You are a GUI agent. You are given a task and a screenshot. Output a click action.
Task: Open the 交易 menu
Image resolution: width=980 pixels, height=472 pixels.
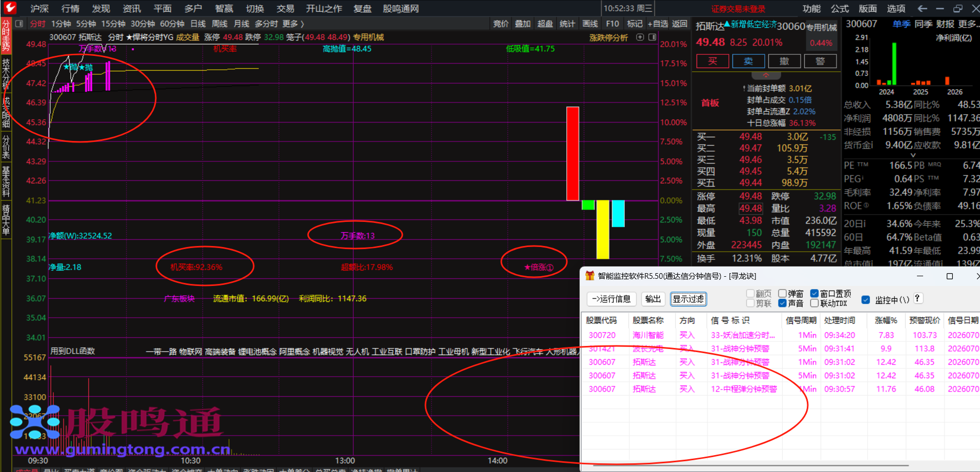[x=285, y=9]
